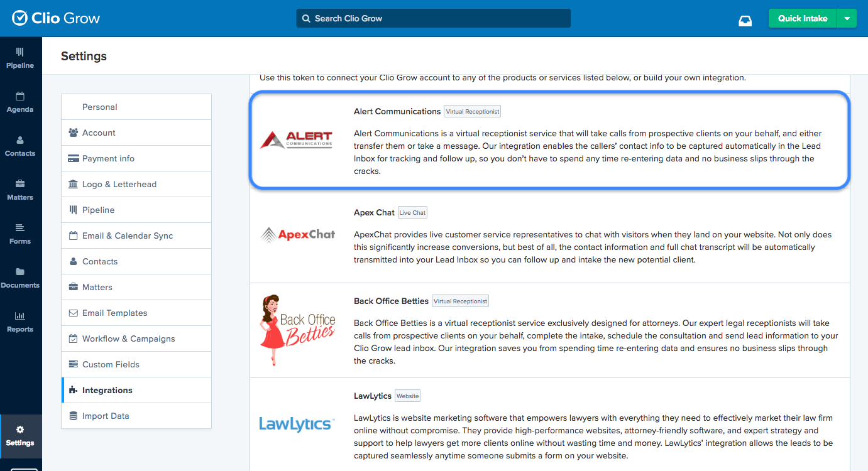Open Logo & Letterhead settings
Image resolution: width=868 pixels, height=471 pixels.
tap(119, 184)
